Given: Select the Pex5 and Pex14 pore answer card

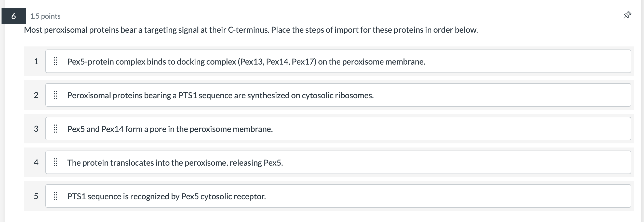Looking at the screenshot, I should tap(338, 129).
